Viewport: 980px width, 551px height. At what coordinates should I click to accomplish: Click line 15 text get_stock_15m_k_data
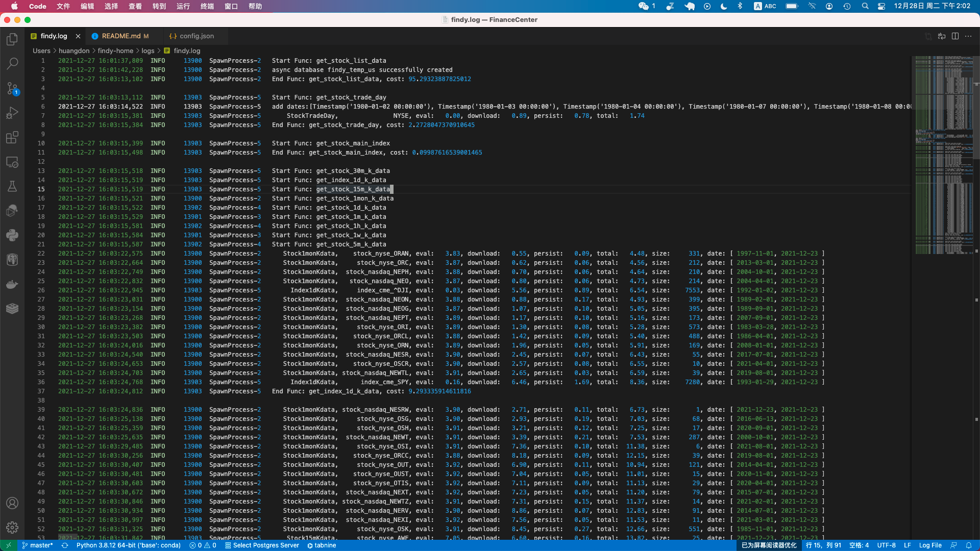click(353, 189)
